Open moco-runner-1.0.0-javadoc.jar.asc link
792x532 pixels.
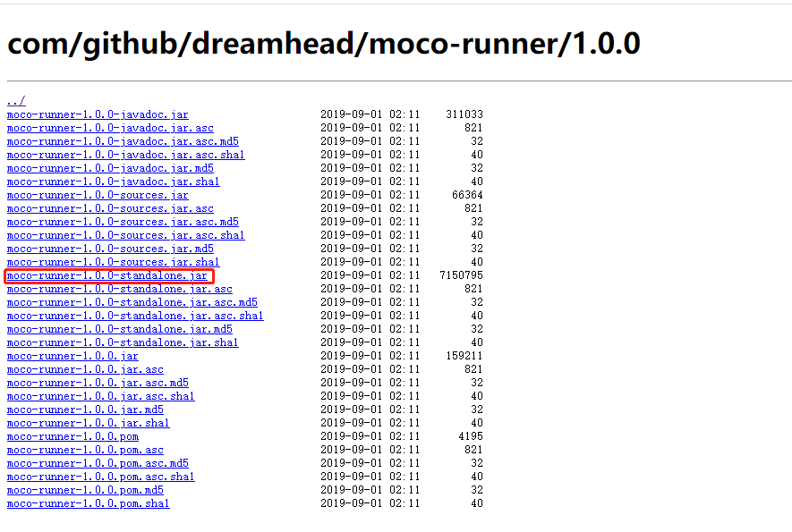[110, 128]
